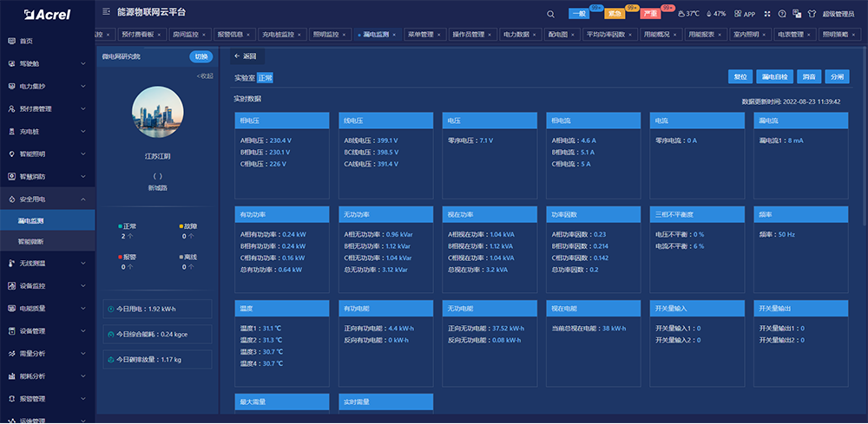The height and width of the screenshot is (424, 868).
Task: Toggle the 切换 switch button for 微电网研究院
Action: click(201, 56)
